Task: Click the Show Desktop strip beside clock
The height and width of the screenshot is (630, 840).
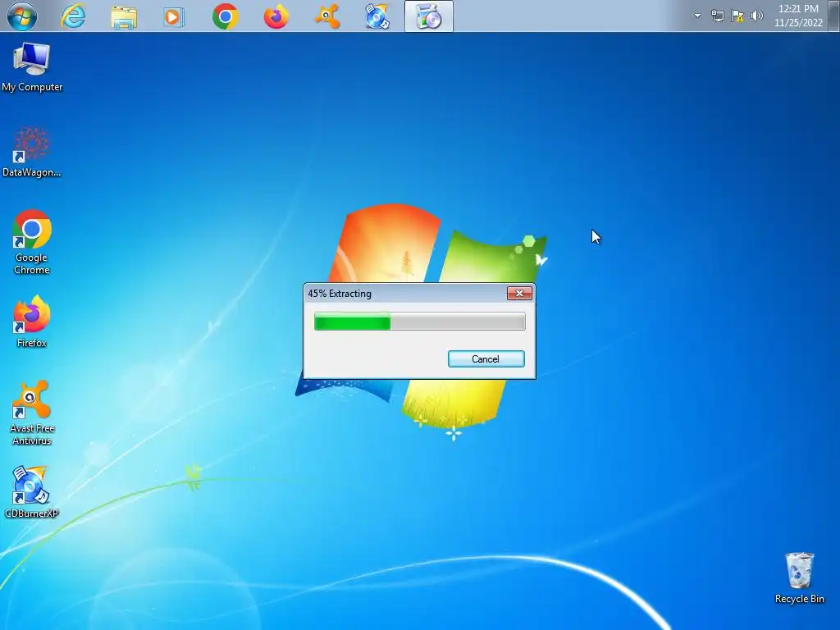Action: pos(835,16)
